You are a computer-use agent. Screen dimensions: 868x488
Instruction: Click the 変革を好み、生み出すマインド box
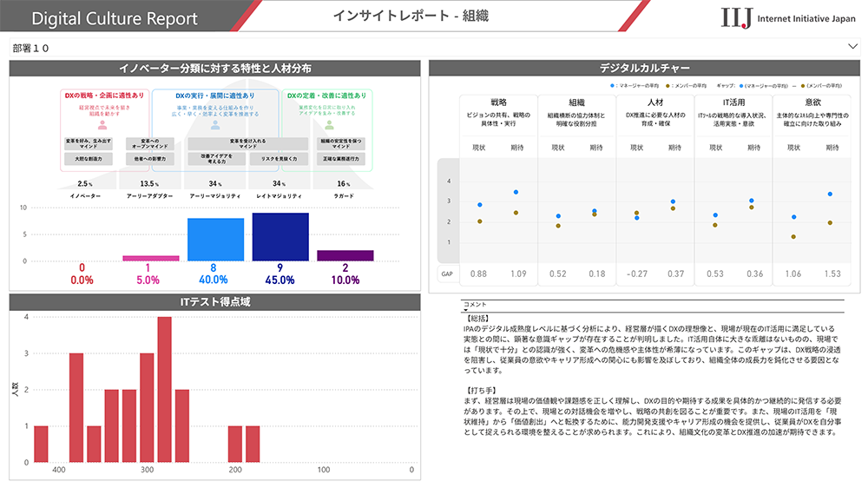(x=88, y=143)
